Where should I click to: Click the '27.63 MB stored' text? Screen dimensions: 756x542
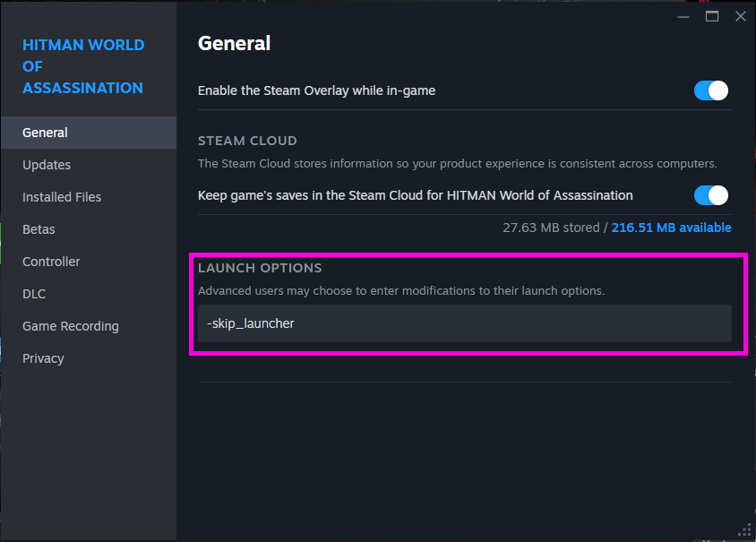pos(551,228)
